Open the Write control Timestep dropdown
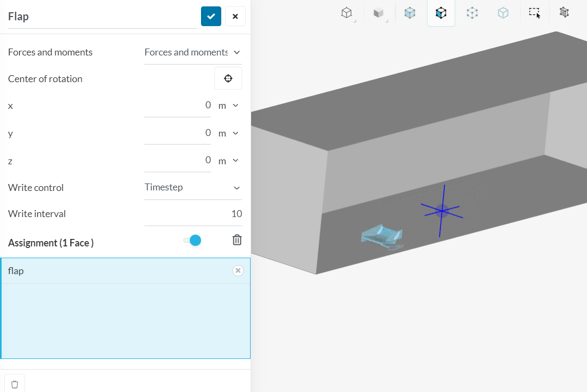The image size is (587, 392). click(x=193, y=188)
